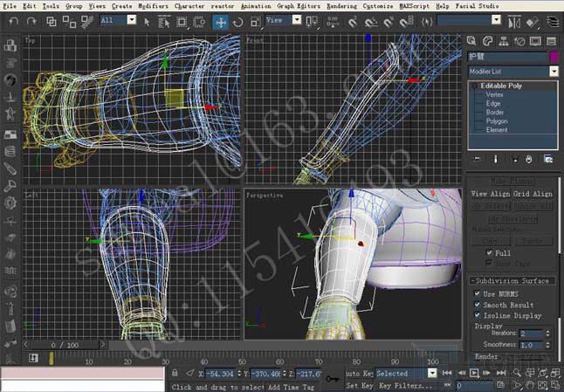Click the Align tool icon
Image resolution: width=564 pixels, height=392 pixels.
click(x=532, y=23)
